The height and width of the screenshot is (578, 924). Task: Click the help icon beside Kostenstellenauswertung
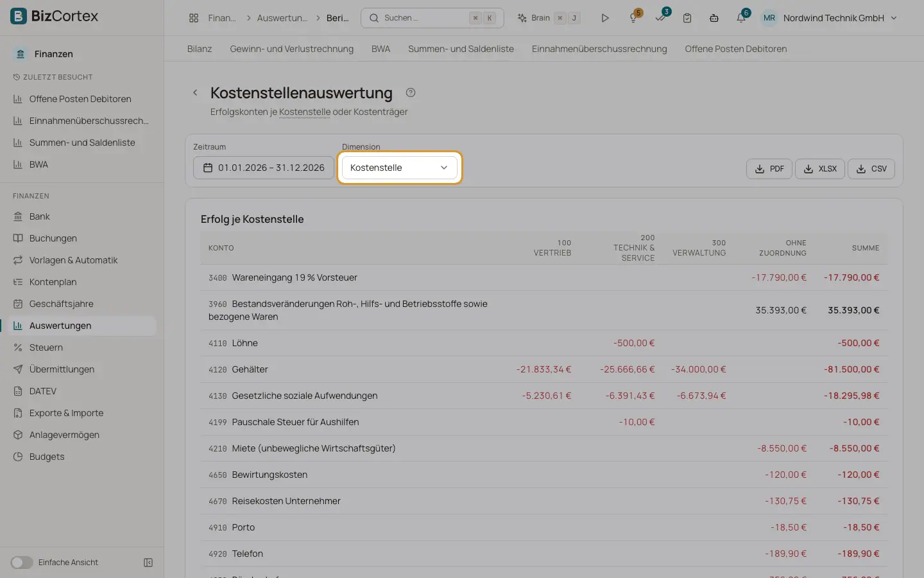click(411, 92)
